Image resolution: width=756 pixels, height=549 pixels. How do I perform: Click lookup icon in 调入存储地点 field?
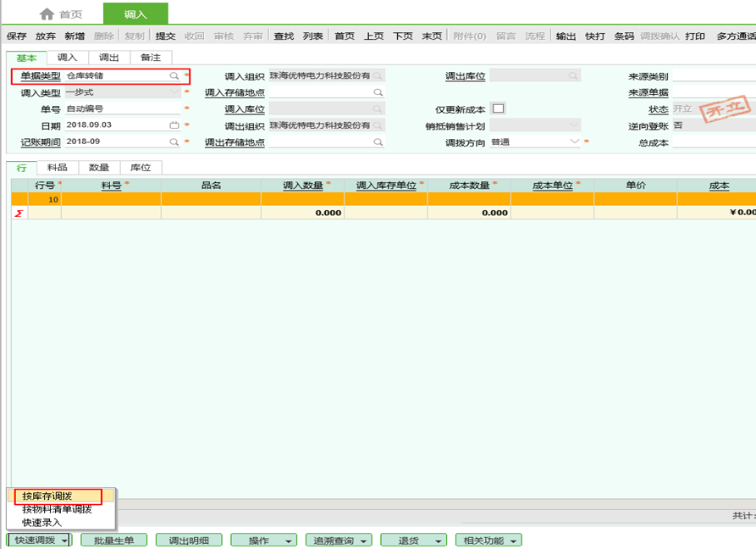point(378,92)
